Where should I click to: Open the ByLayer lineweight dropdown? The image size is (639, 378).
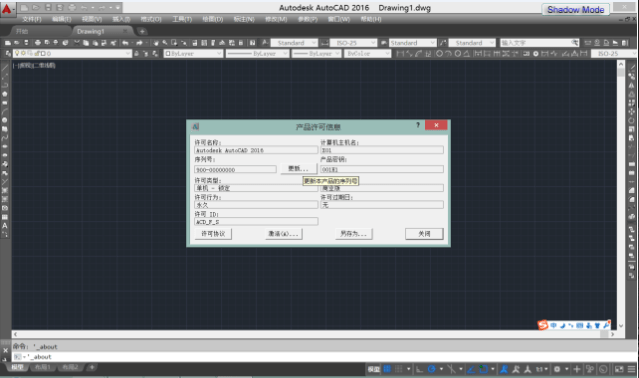point(316,53)
